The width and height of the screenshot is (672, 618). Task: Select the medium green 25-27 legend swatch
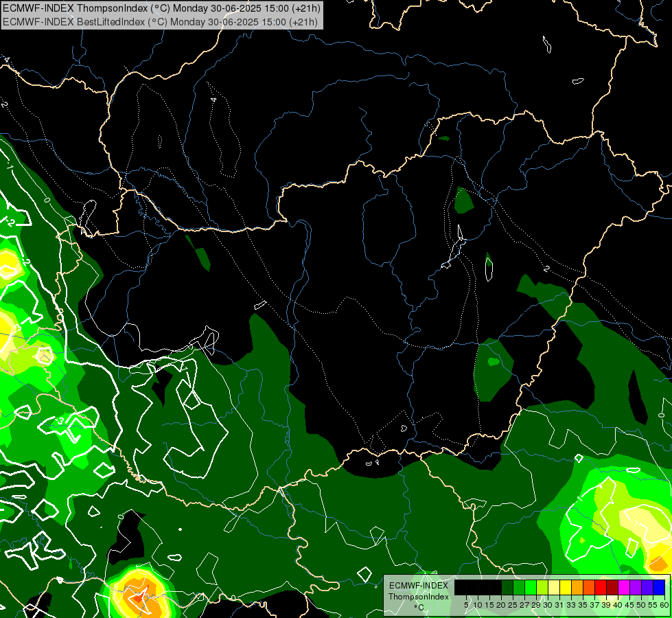pyautogui.click(x=519, y=587)
